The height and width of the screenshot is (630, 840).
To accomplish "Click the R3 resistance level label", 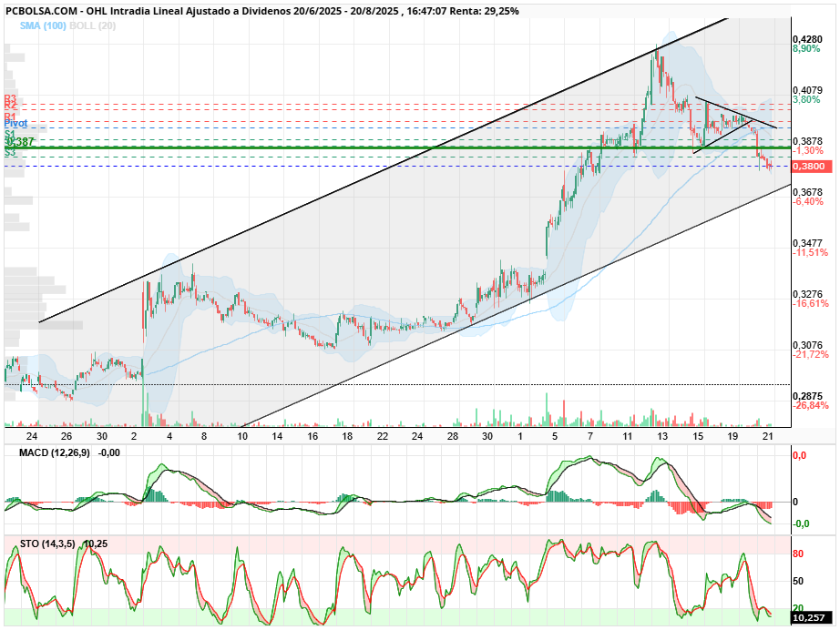I will pos(10,98).
